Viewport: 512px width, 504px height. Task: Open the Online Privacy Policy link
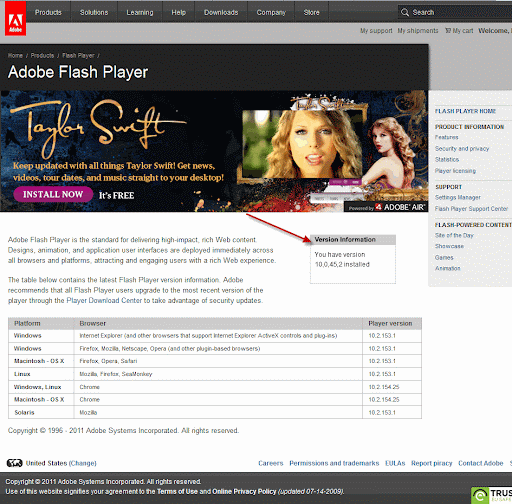tap(244, 491)
